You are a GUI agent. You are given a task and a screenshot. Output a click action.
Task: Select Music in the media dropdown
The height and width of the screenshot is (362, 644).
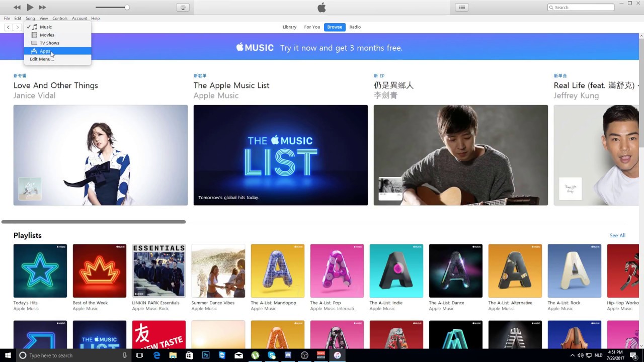pos(57,27)
